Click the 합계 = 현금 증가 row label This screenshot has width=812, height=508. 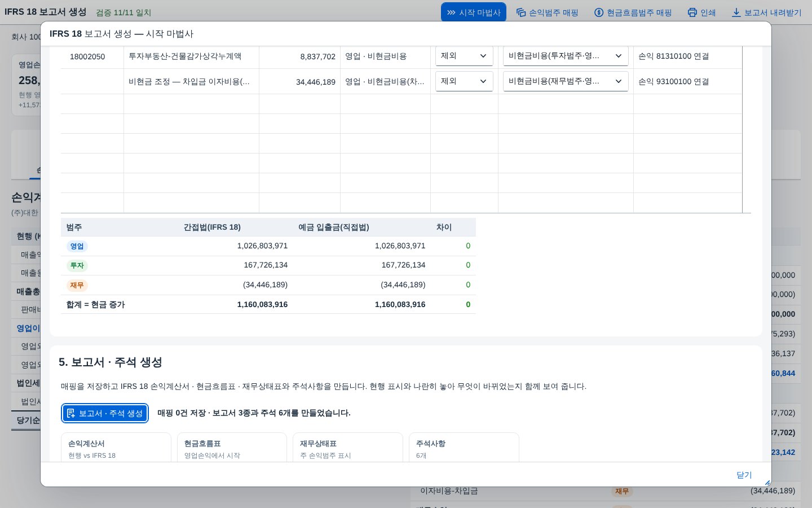tap(96, 304)
